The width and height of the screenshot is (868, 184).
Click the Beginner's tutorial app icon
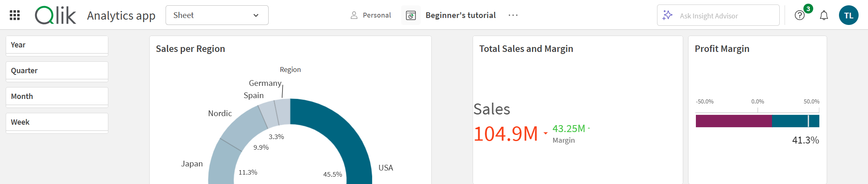411,16
